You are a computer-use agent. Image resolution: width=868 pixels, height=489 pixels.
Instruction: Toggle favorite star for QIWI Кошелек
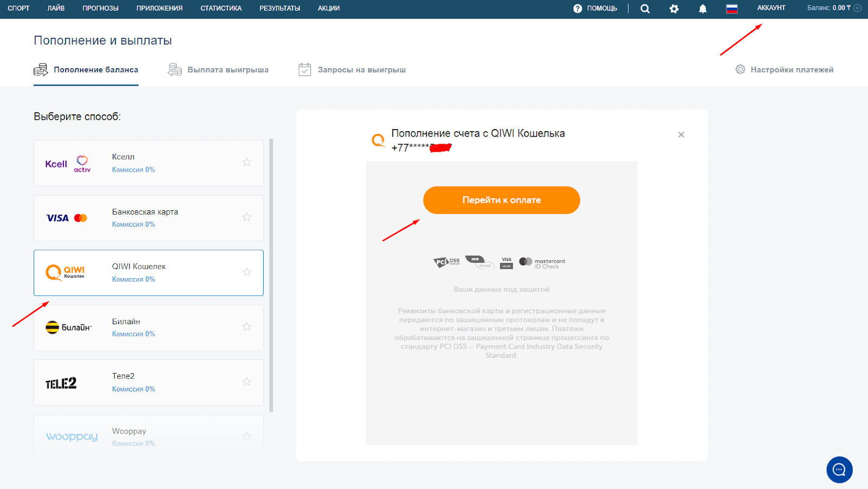pos(247,272)
